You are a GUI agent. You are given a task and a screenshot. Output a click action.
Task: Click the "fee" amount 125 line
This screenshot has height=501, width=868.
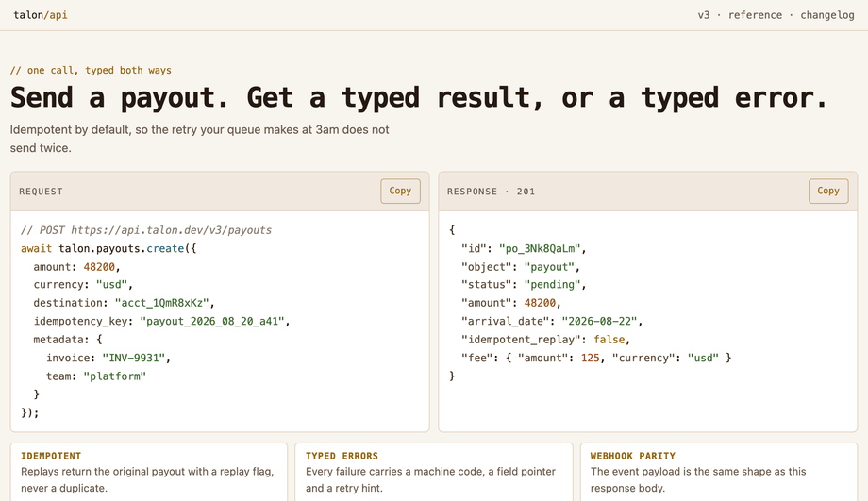[596, 358]
